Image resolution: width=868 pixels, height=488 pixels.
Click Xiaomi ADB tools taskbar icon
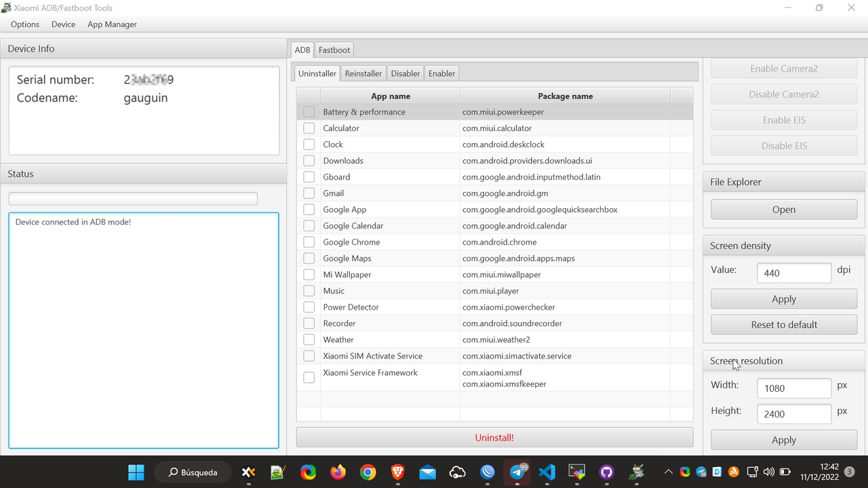point(637,472)
